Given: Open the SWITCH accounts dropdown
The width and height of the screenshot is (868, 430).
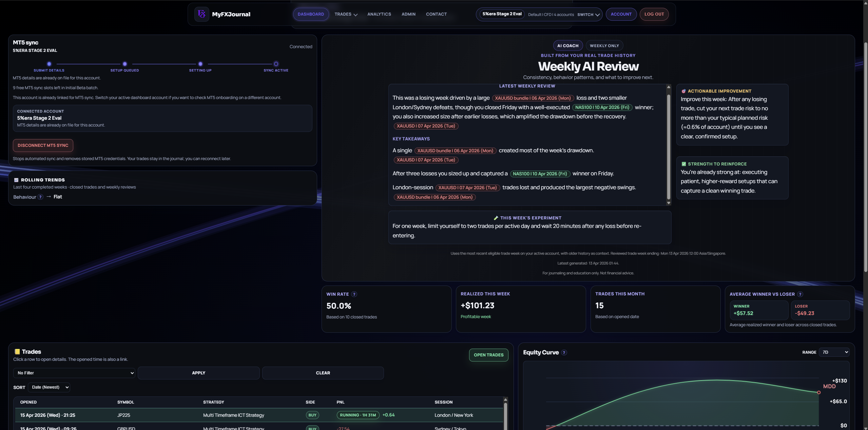Looking at the screenshot, I should click(x=588, y=15).
